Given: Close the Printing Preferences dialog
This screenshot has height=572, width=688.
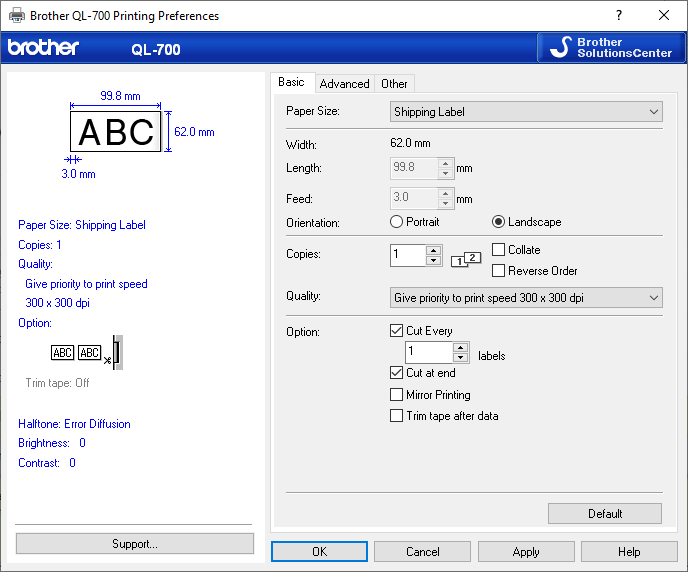Looking at the screenshot, I should (664, 15).
